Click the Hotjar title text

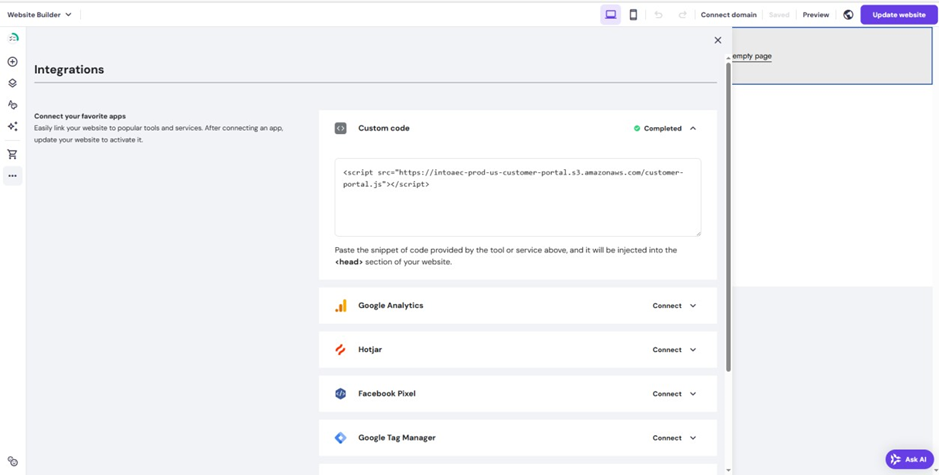[x=370, y=350]
